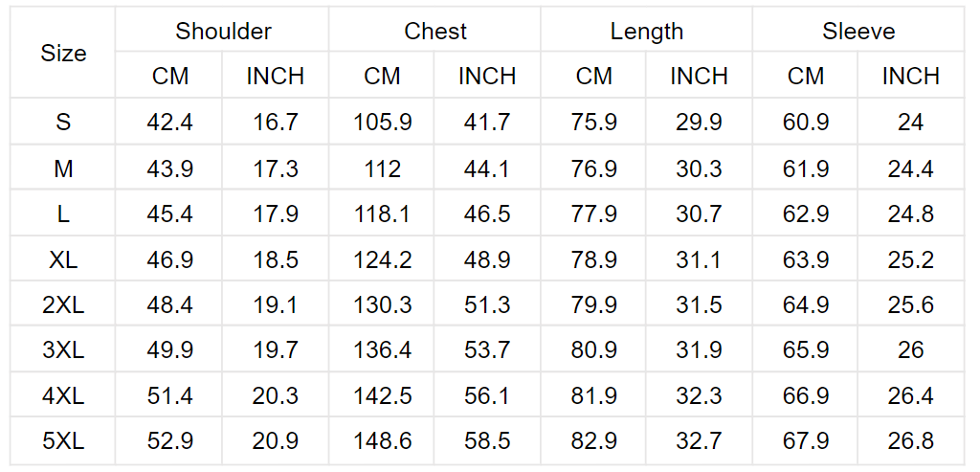Click the Sleeve column header
The image size is (980, 472).
pos(858,30)
